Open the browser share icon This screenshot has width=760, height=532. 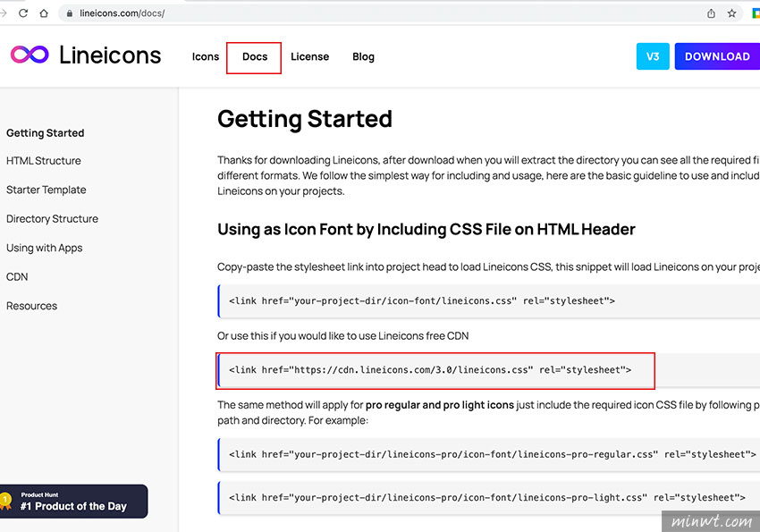click(711, 13)
